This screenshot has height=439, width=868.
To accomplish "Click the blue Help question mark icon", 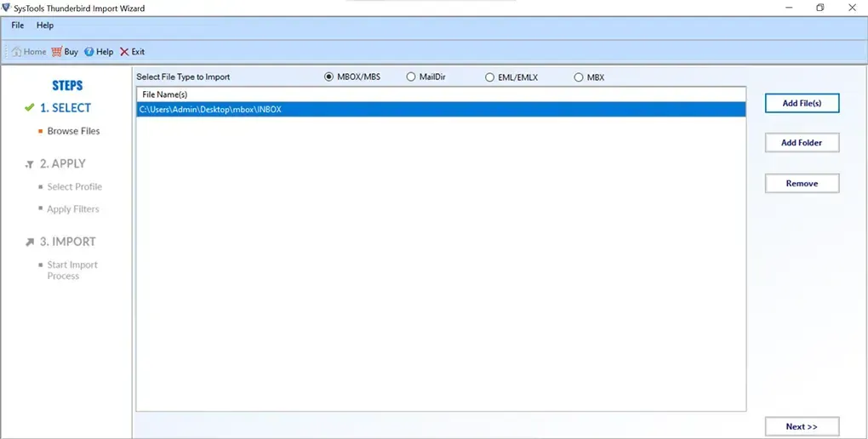I will point(89,52).
